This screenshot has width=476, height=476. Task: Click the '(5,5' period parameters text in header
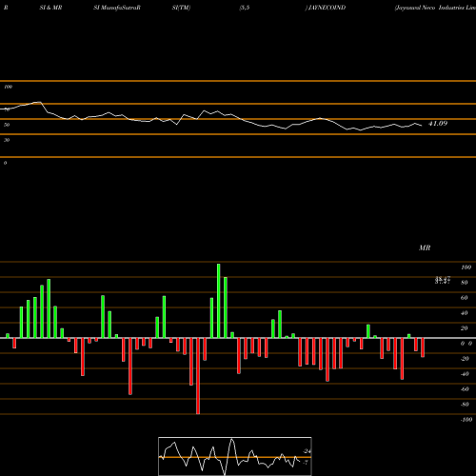(x=245, y=8)
